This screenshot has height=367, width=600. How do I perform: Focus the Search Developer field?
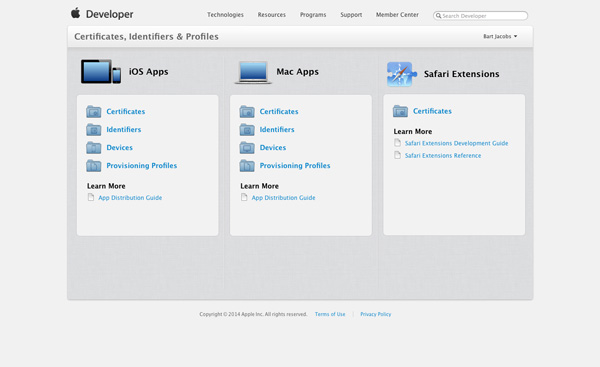tap(481, 16)
